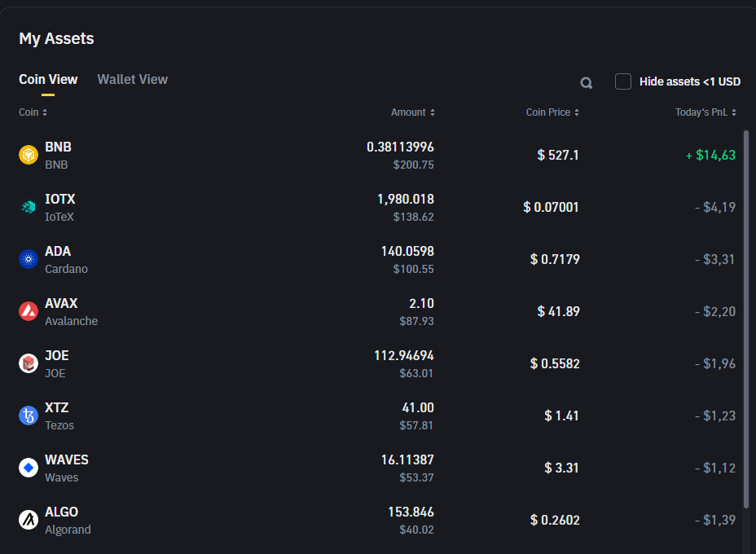Click the Tezos subtitle label
756x554 pixels.
point(59,425)
